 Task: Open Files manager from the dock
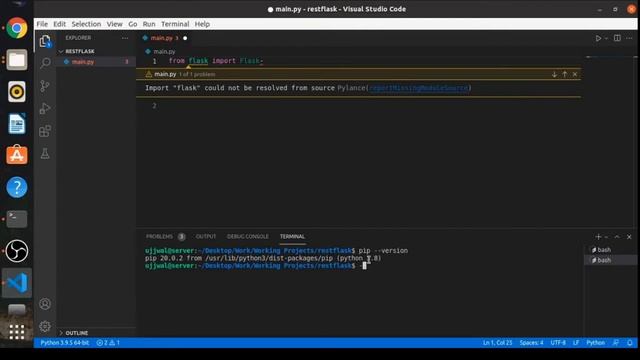click(x=17, y=60)
